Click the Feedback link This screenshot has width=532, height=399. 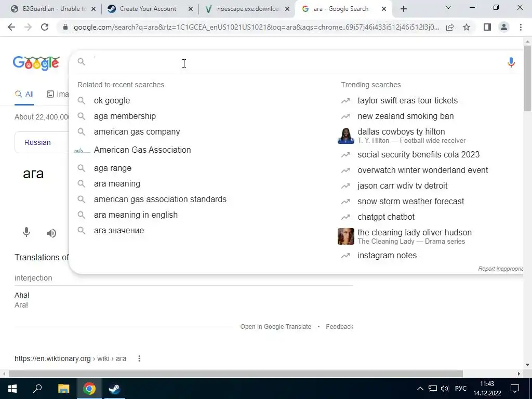pyautogui.click(x=340, y=326)
